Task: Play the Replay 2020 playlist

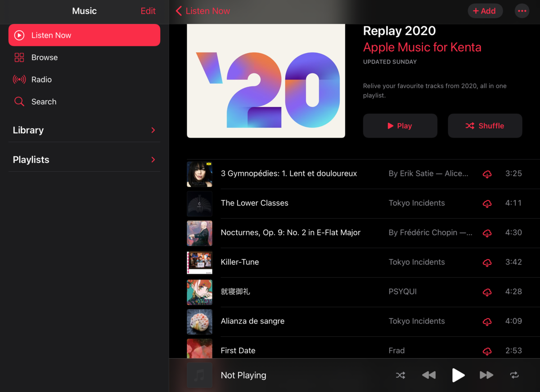Action: (400, 126)
